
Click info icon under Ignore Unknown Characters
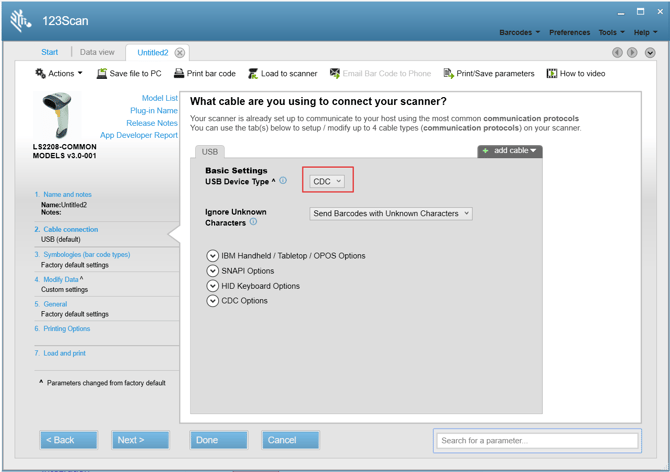click(253, 222)
